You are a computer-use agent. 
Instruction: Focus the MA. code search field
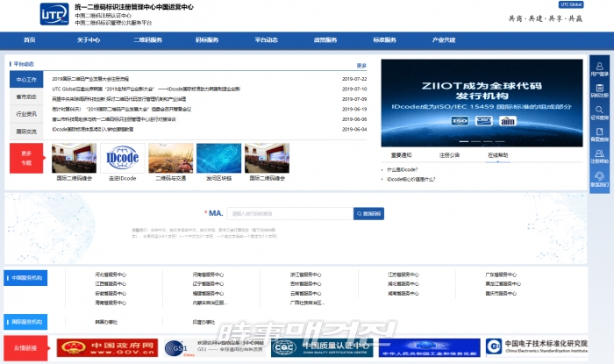(290, 214)
